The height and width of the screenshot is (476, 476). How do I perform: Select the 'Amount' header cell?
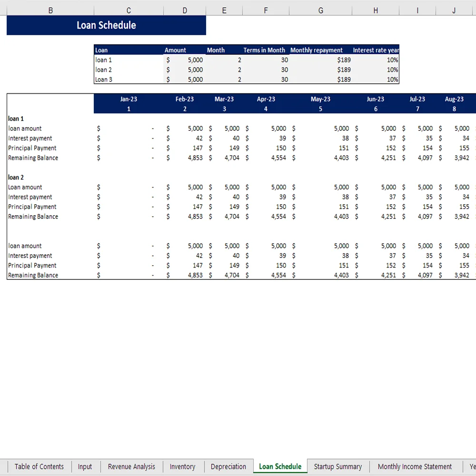185,50
